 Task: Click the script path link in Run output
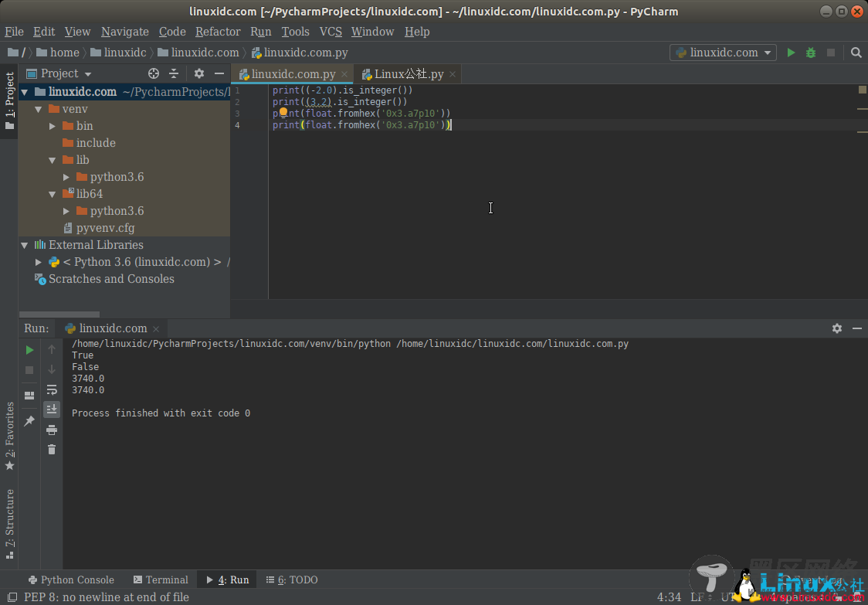[x=513, y=344]
